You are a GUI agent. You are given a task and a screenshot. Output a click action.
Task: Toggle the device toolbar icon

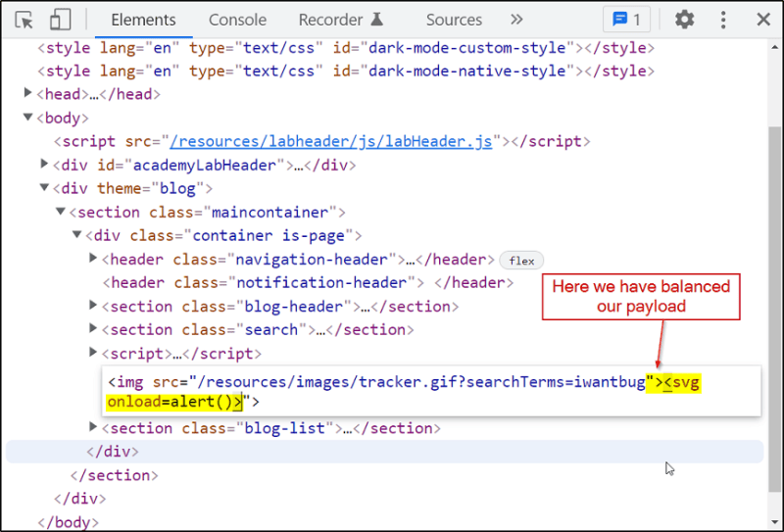60,20
